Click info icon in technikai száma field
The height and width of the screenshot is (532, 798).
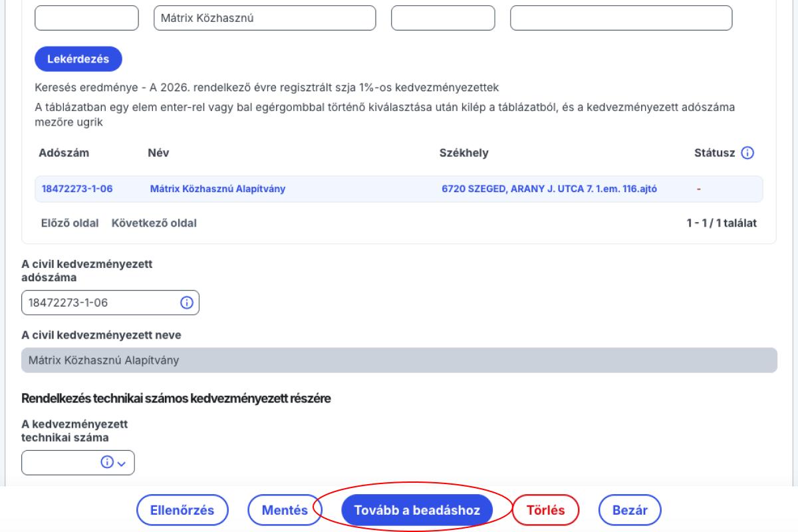106,463
